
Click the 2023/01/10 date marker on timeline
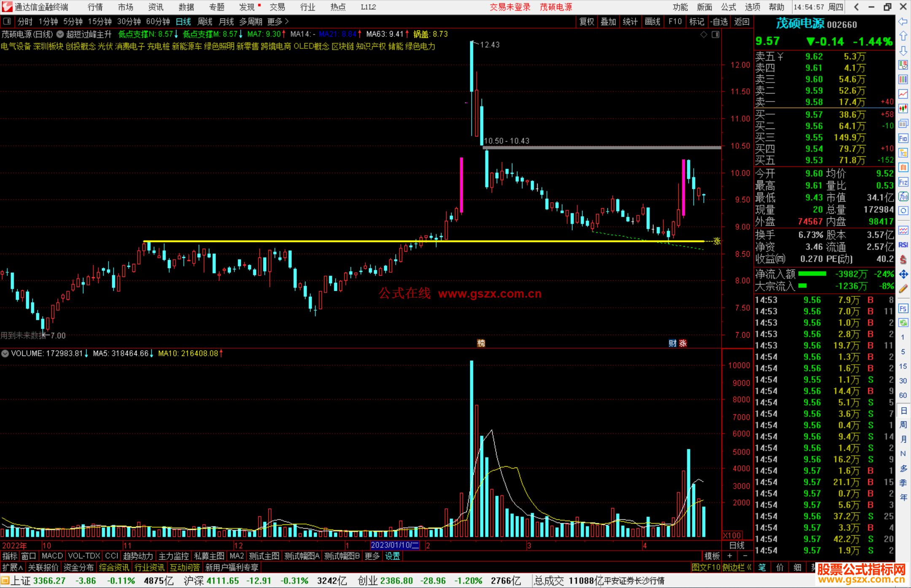(395, 545)
